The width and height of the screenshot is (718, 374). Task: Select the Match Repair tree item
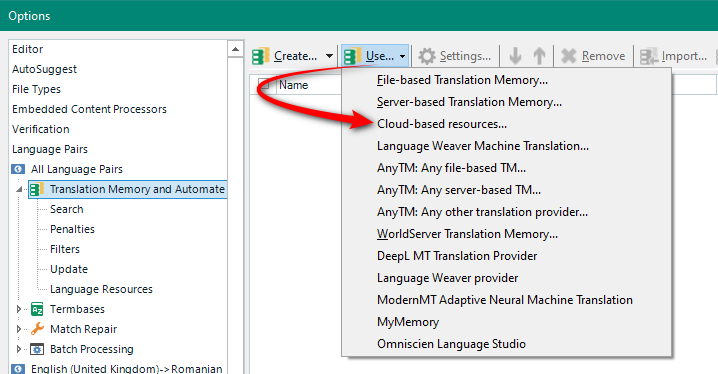(83, 329)
